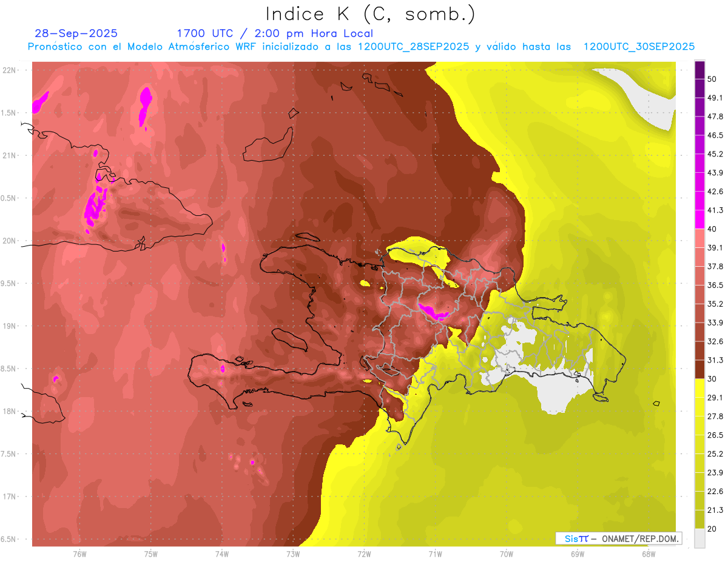Click the 49.1 colorbar value

point(716,98)
